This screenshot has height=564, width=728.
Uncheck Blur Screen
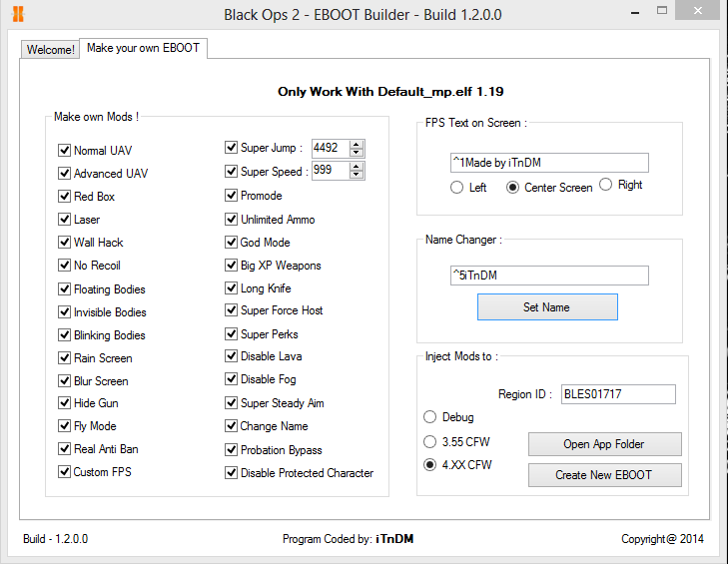[64, 381]
